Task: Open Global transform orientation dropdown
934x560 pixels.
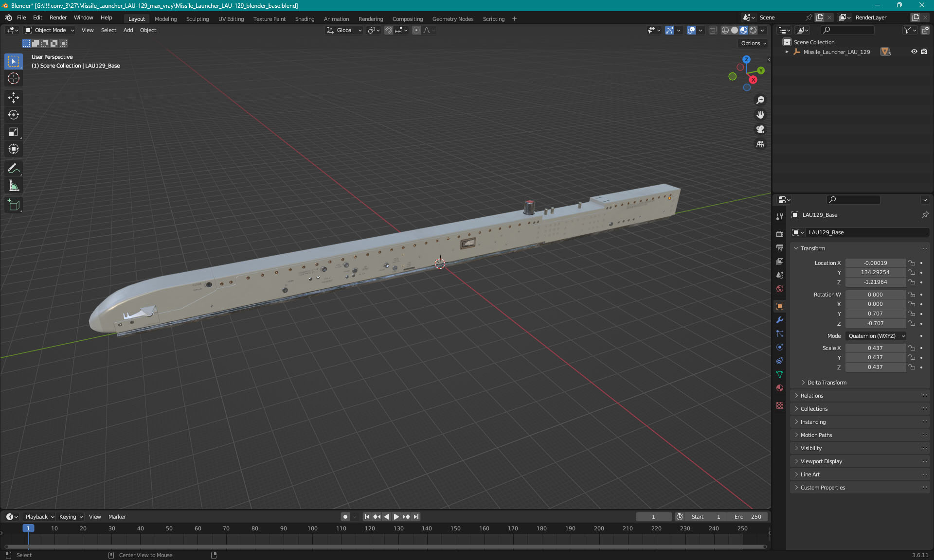Action: tap(344, 30)
